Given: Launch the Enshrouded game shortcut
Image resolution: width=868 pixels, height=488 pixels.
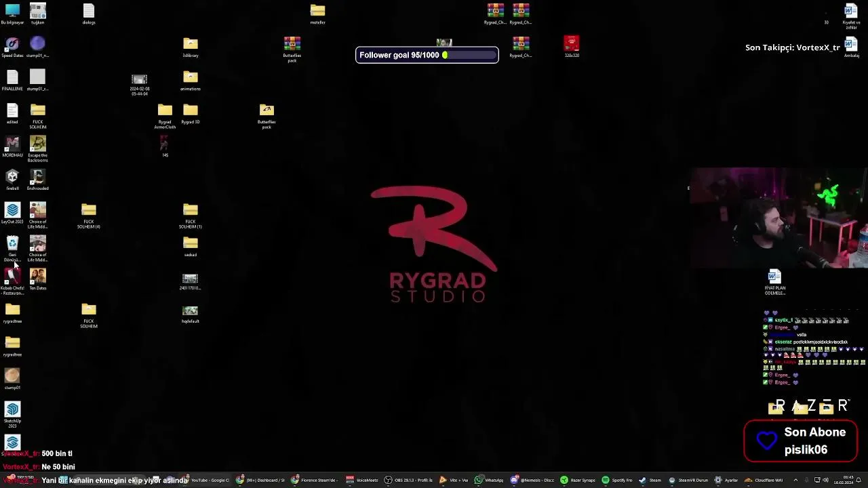Looking at the screenshot, I should coord(38,180).
